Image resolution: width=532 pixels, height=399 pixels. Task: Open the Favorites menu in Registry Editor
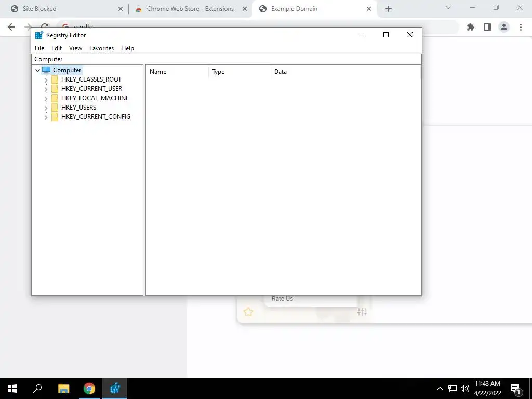(x=101, y=48)
